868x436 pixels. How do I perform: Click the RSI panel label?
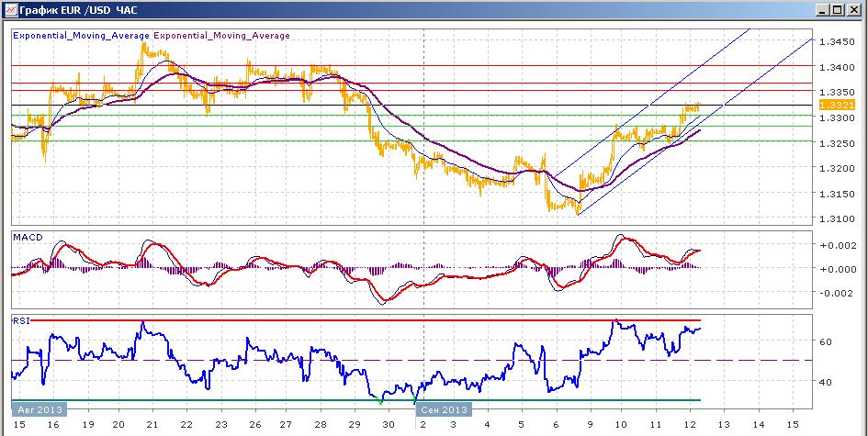[x=21, y=319]
